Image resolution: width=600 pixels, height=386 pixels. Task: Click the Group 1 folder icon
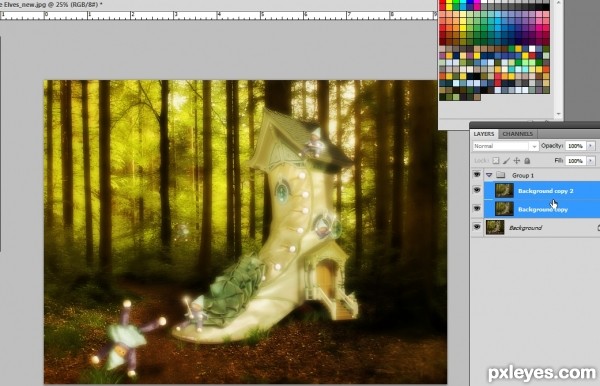(501, 175)
